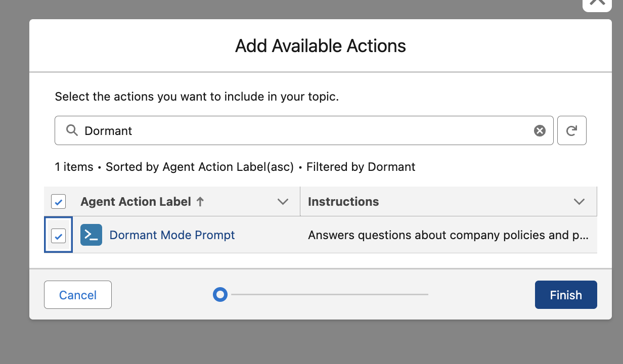Select the truncated Instructions cell text

click(x=448, y=235)
